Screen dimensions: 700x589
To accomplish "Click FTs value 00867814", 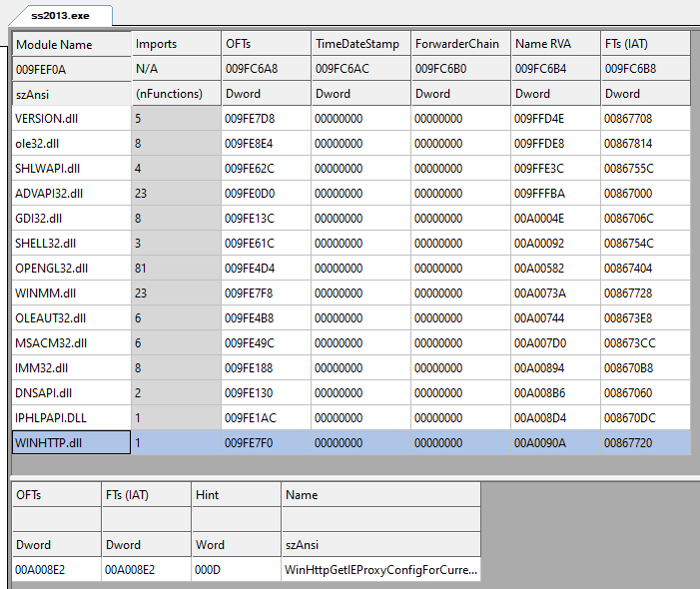I will tap(645, 144).
